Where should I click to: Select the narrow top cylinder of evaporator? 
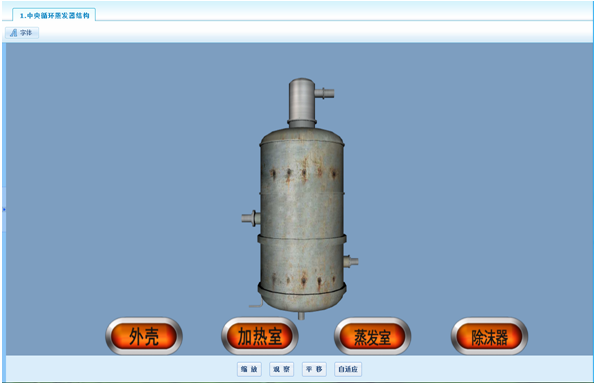pyautogui.click(x=302, y=100)
